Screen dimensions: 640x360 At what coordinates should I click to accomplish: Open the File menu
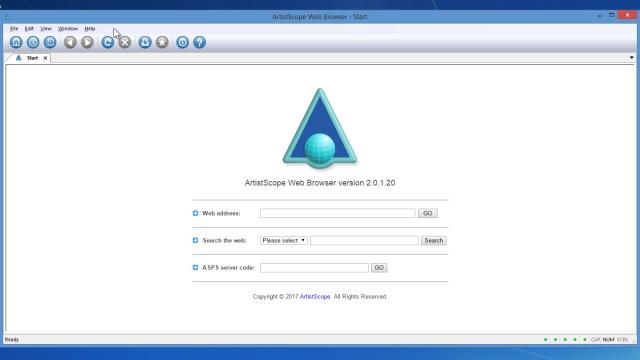coord(14,29)
